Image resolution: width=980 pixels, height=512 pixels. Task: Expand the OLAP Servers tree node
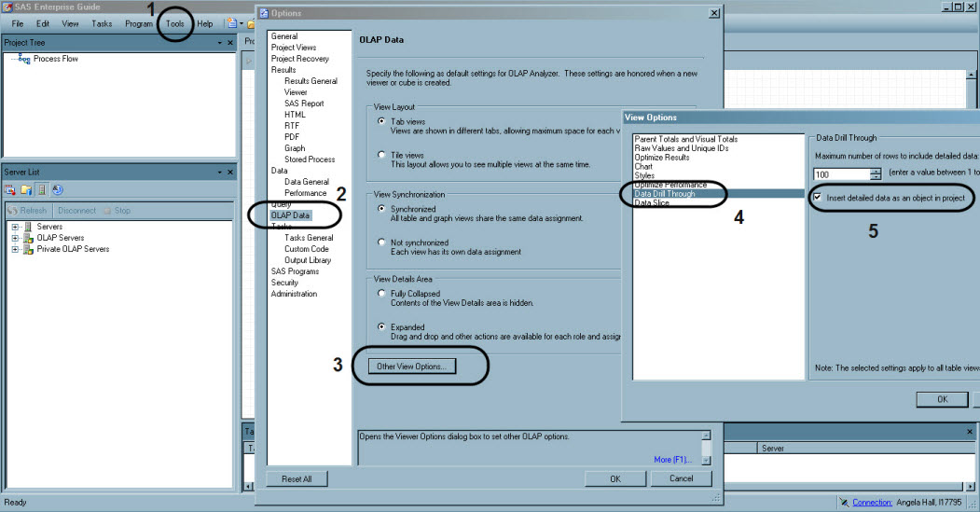click(x=15, y=238)
